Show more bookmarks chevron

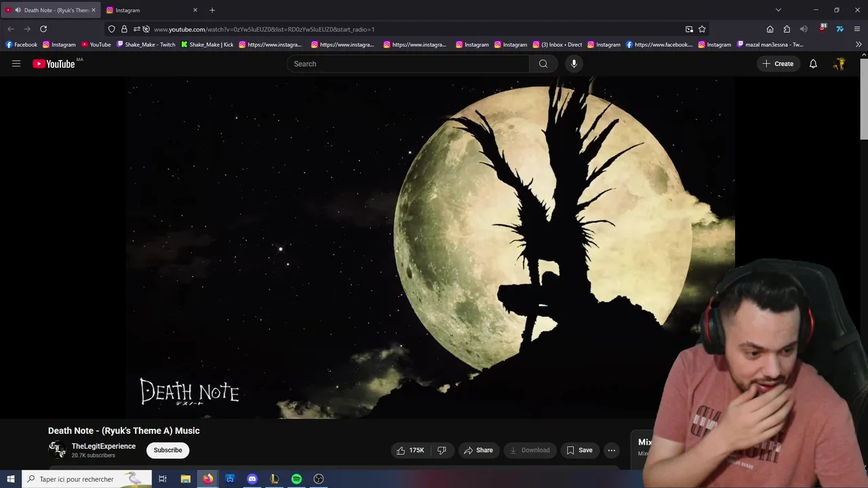click(859, 45)
